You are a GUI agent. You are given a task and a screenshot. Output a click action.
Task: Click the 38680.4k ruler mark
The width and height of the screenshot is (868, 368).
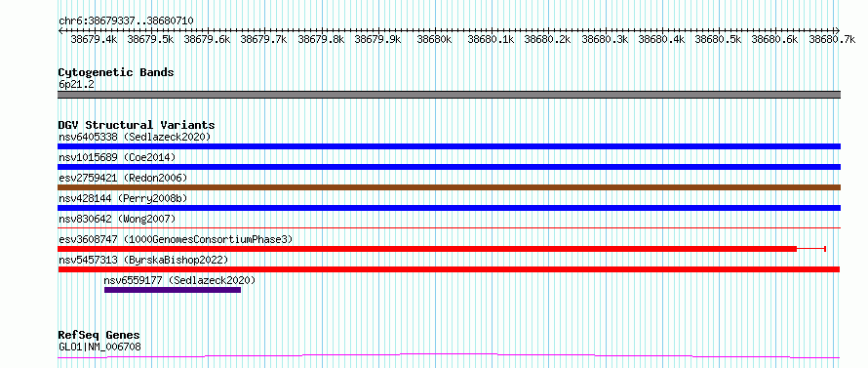point(662,39)
